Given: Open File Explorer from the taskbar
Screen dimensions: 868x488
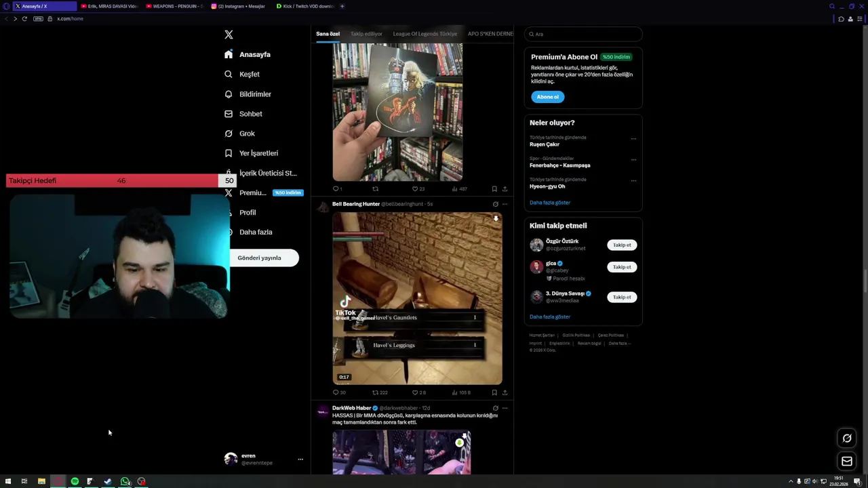Looking at the screenshot, I should click(x=41, y=481).
